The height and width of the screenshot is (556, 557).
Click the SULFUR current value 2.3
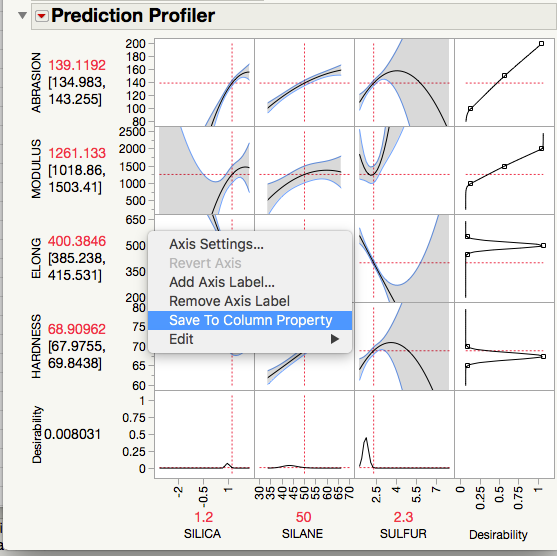(403, 517)
